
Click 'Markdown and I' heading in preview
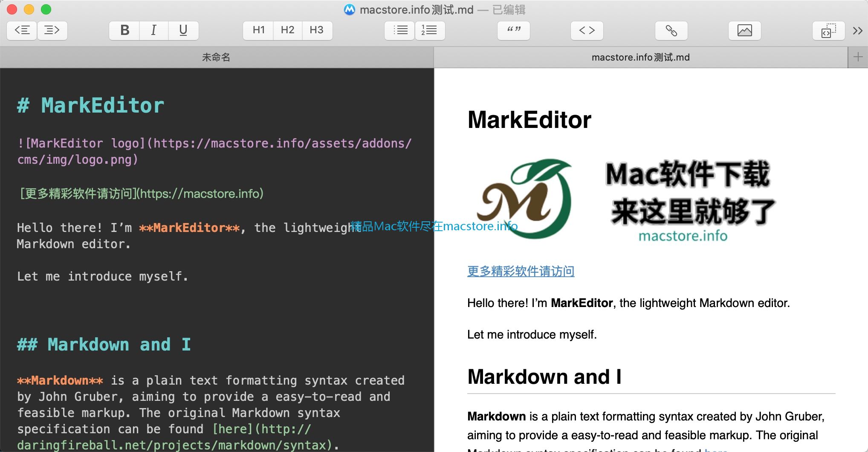tap(544, 377)
